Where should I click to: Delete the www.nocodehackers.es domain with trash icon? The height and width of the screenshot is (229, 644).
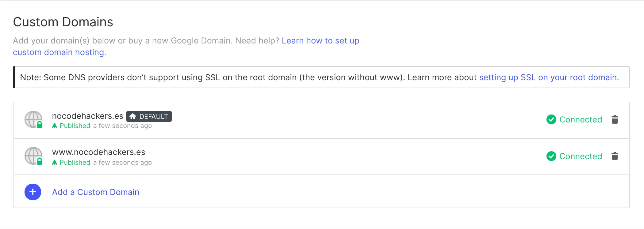615,156
